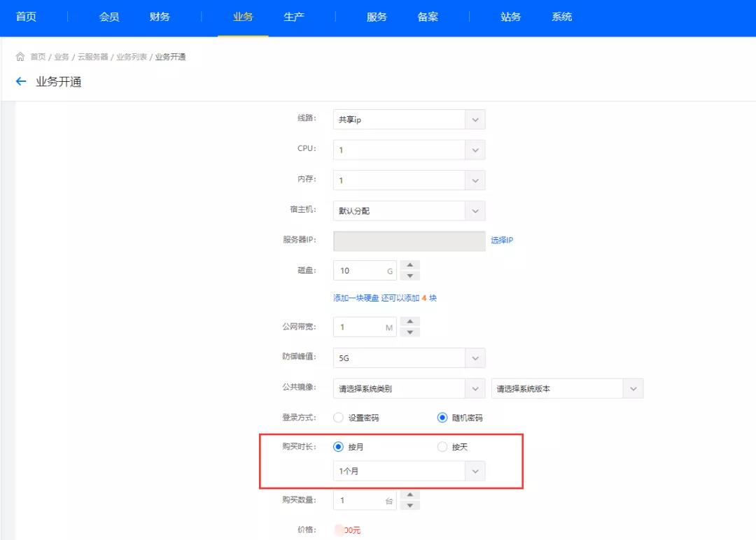Choose 按月 purchase duration
Image resolution: width=756 pixels, height=540 pixels.
click(339, 446)
